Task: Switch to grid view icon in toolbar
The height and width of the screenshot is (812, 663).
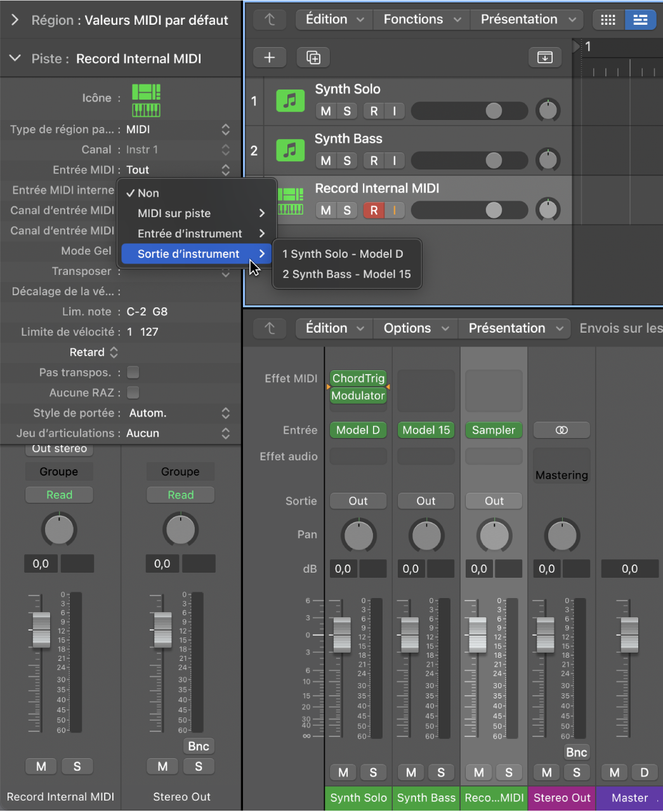Action: (608, 20)
